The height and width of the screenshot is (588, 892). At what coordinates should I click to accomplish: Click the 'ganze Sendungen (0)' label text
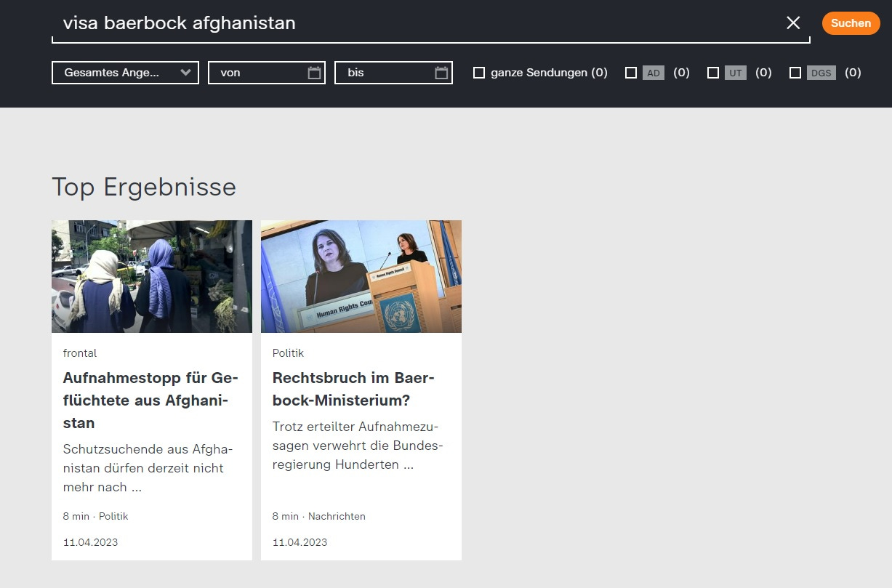pyautogui.click(x=549, y=73)
